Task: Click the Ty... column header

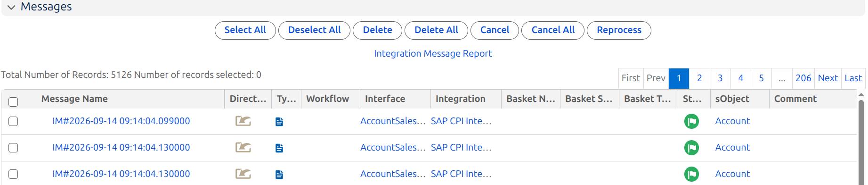Action: (286, 99)
